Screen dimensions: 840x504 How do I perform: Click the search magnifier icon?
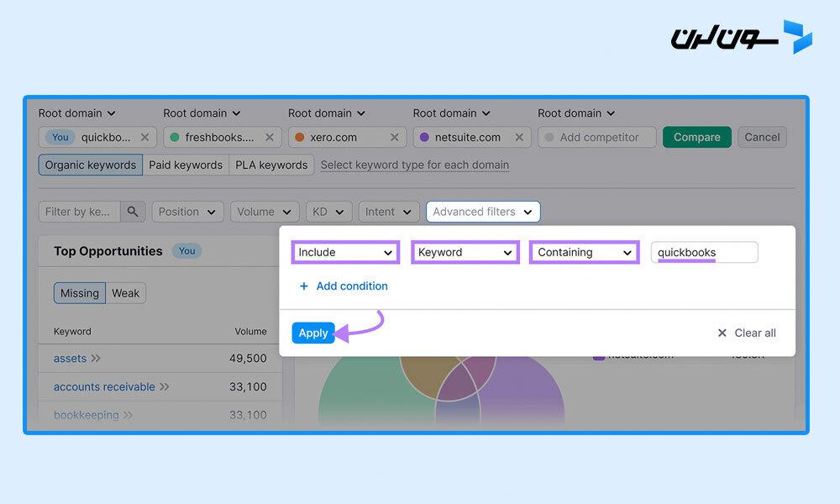pos(133,212)
